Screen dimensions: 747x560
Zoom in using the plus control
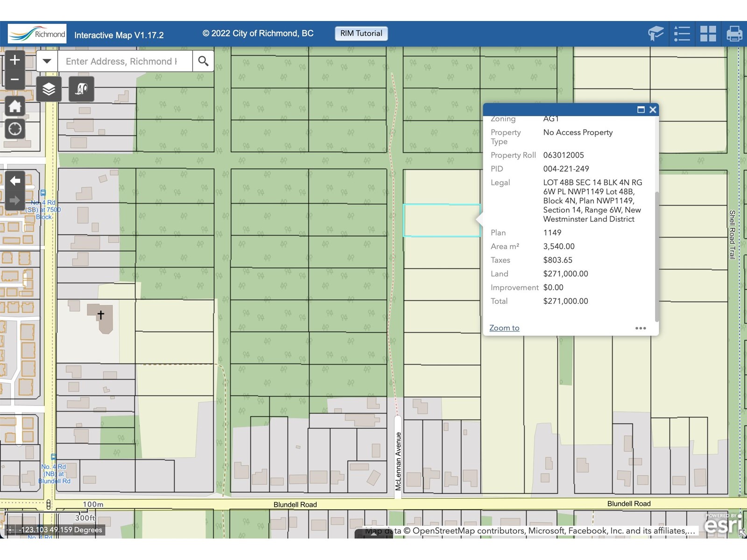14,59
